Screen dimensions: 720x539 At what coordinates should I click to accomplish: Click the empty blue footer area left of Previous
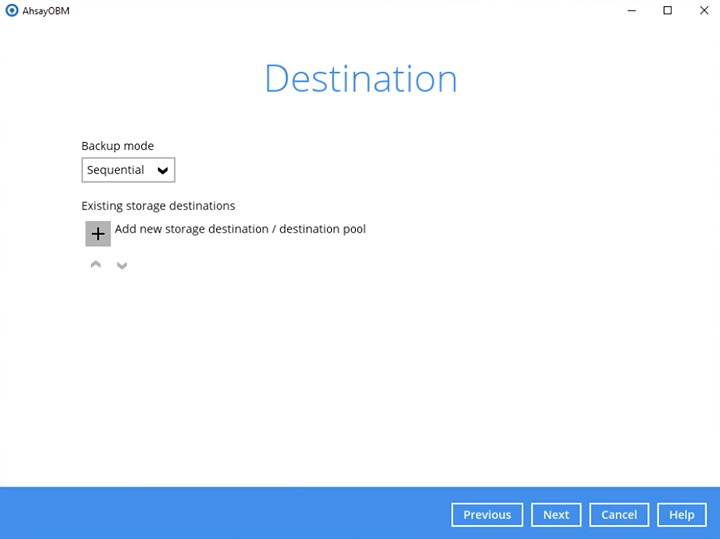point(220,514)
